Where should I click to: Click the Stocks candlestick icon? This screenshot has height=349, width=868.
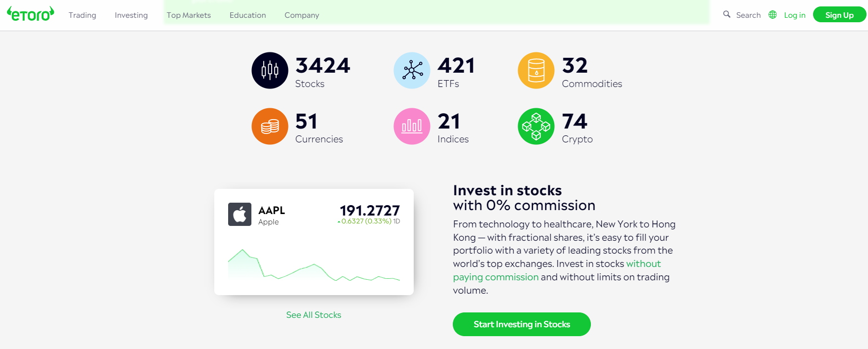click(x=270, y=70)
